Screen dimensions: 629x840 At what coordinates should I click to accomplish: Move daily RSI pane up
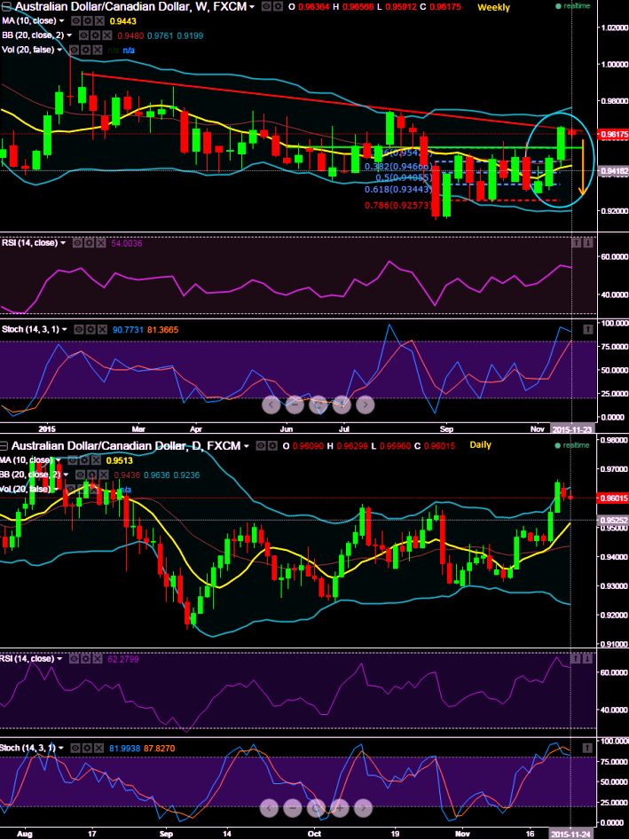pos(576,658)
